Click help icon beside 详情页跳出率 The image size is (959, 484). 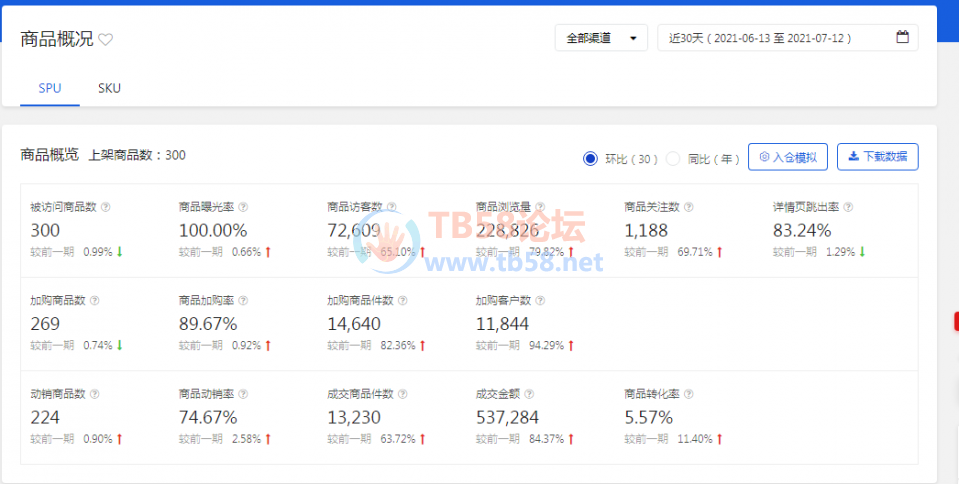848,207
